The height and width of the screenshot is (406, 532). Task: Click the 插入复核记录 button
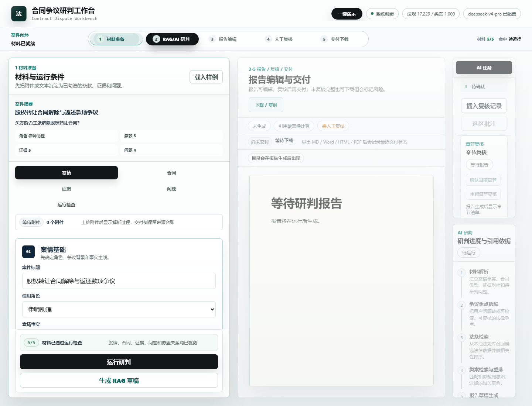(x=484, y=106)
